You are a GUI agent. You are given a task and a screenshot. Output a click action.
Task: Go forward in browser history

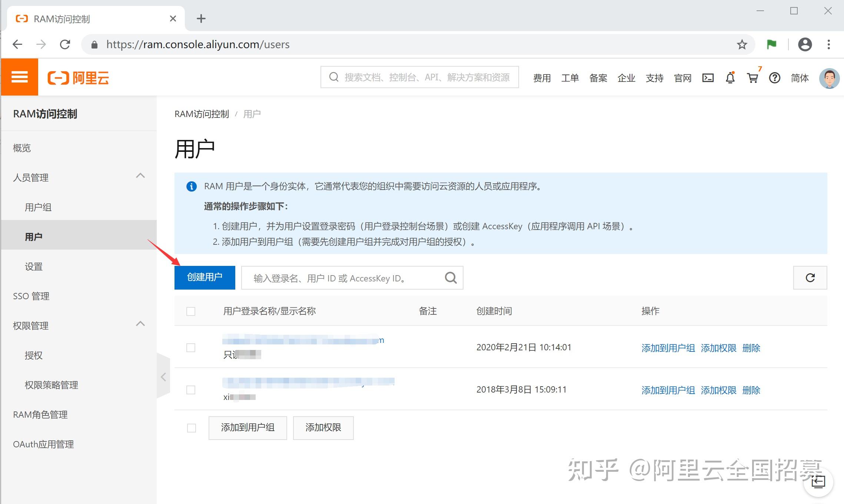(41, 45)
